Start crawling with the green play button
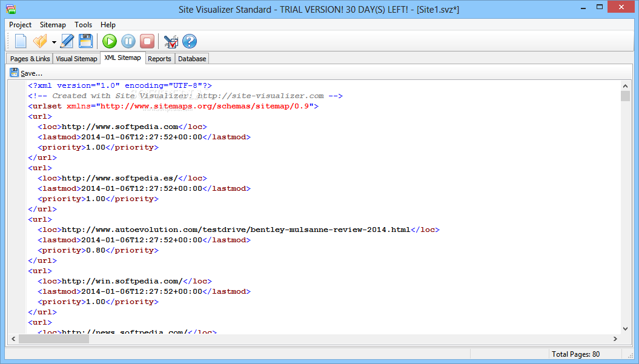The width and height of the screenshot is (639, 364). [x=109, y=41]
